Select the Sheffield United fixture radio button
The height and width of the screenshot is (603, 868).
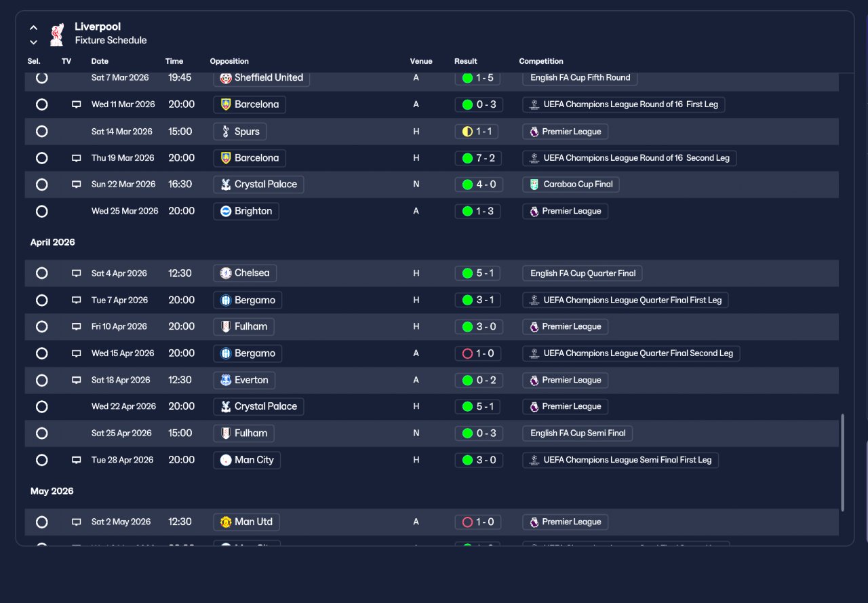pyautogui.click(x=42, y=78)
